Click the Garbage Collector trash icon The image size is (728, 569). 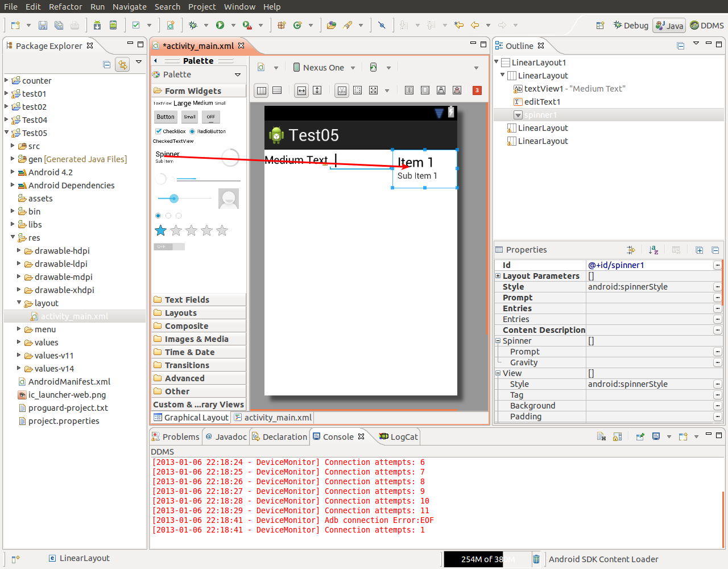coord(536,559)
